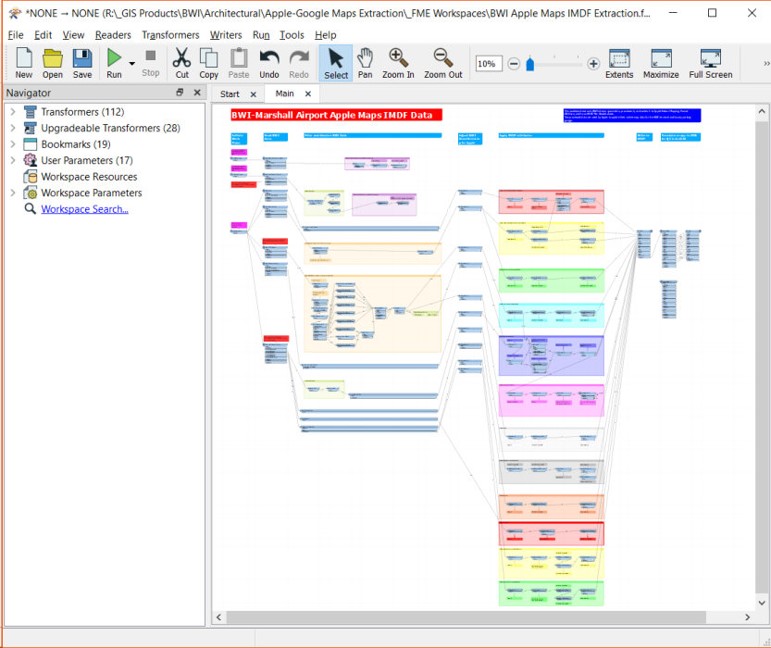Screen dimensions: 771x648
Task: Expand the Upgradeable Transformers (28) node
Action: point(13,128)
